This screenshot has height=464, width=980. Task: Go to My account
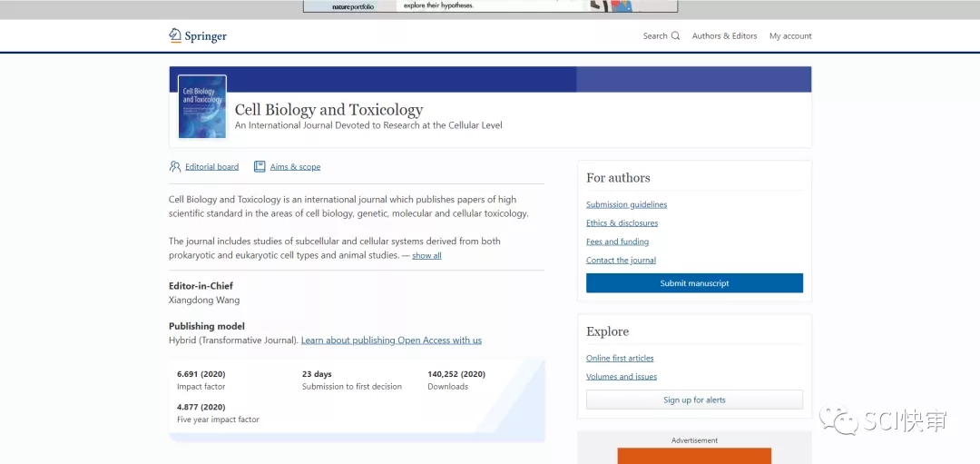click(790, 36)
